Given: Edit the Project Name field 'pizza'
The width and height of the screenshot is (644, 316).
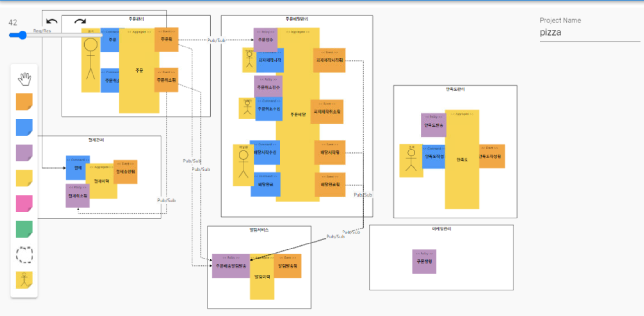Looking at the screenshot, I should point(590,32).
